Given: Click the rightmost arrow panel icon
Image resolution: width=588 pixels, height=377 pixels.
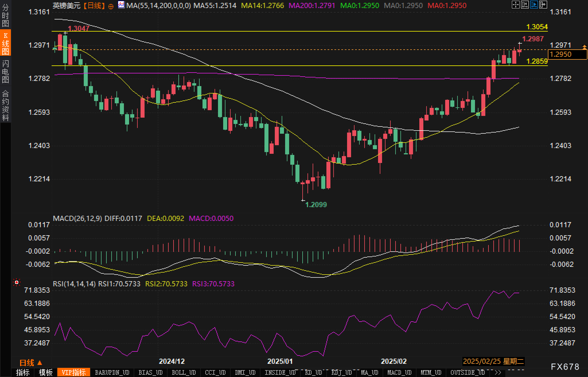Looking at the screenshot, I should coord(543,5).
